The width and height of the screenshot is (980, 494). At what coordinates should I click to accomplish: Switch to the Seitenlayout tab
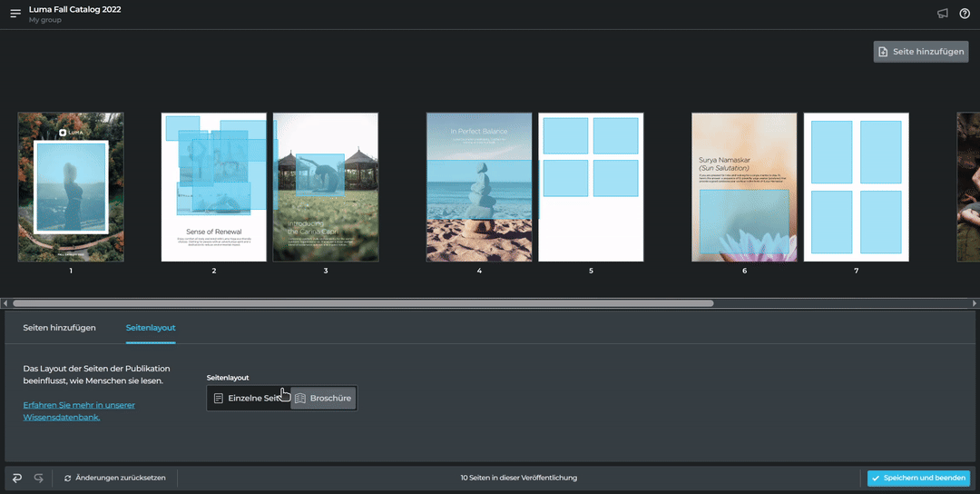click(151, 327)
